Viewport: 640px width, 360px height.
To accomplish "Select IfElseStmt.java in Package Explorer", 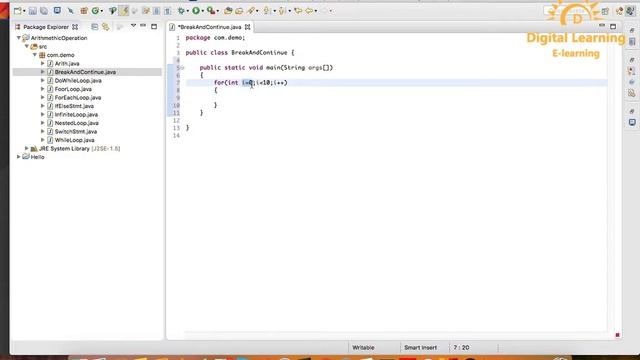I will point(74,106).
